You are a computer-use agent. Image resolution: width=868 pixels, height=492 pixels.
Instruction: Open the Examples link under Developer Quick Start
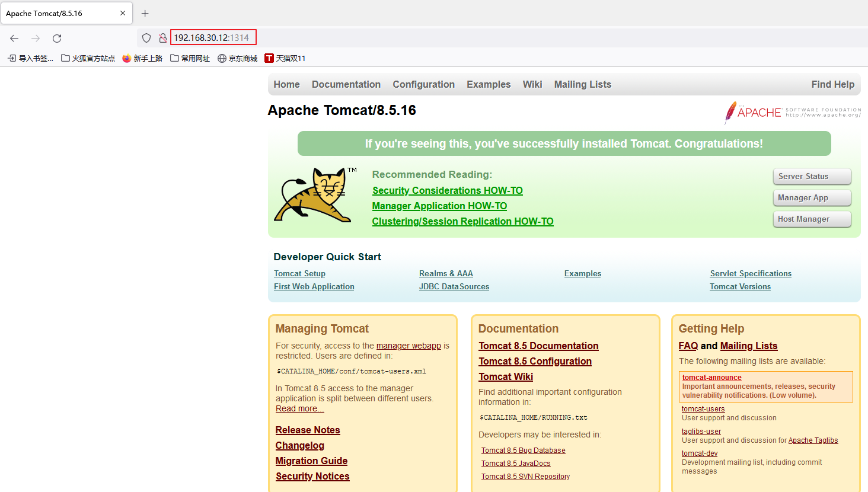point(583,273)
